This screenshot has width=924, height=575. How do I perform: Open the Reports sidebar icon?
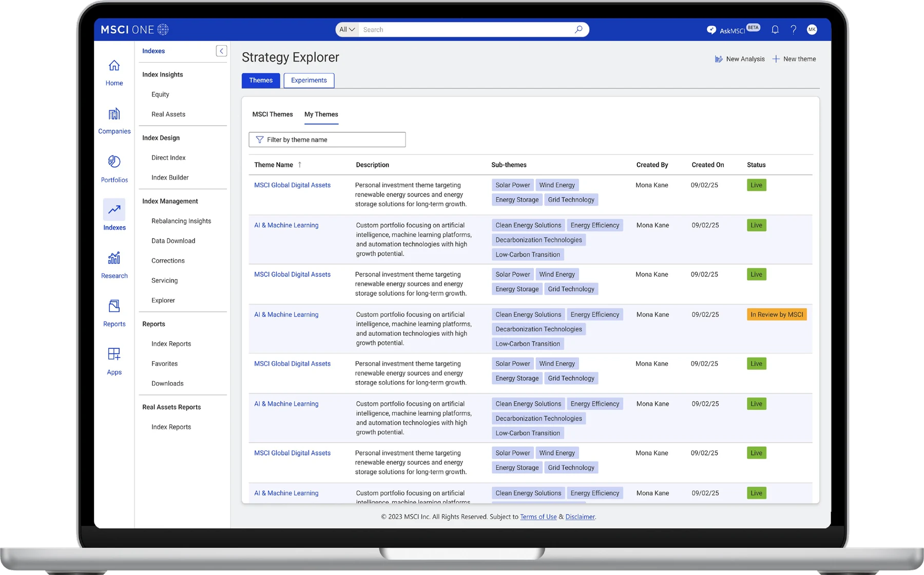tap(114, 306)
